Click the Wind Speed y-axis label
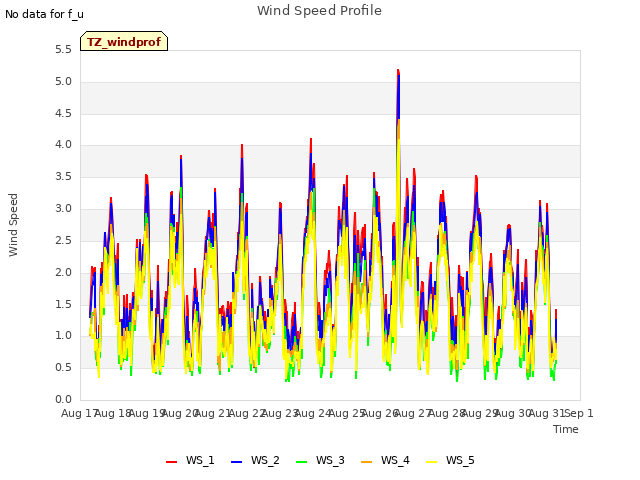640x480 pixels. pyautogui.click(x=13, y=225)
